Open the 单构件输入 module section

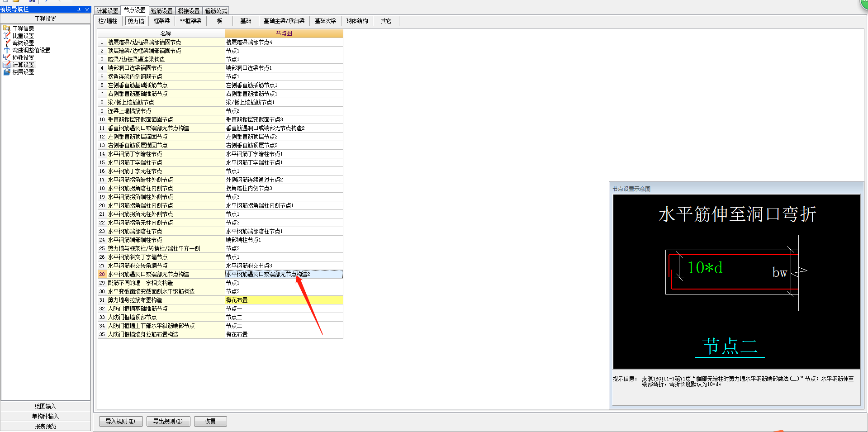45,416
